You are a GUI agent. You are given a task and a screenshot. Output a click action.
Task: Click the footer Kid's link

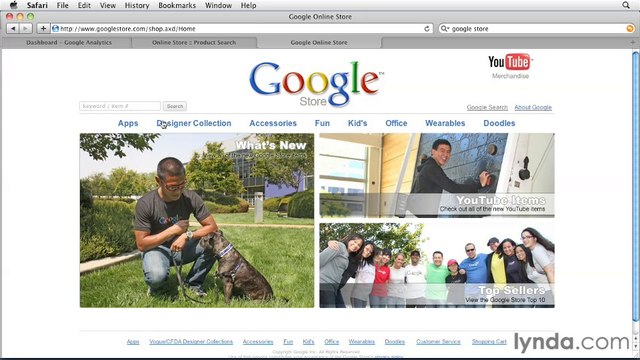click(x=309, y=342)
